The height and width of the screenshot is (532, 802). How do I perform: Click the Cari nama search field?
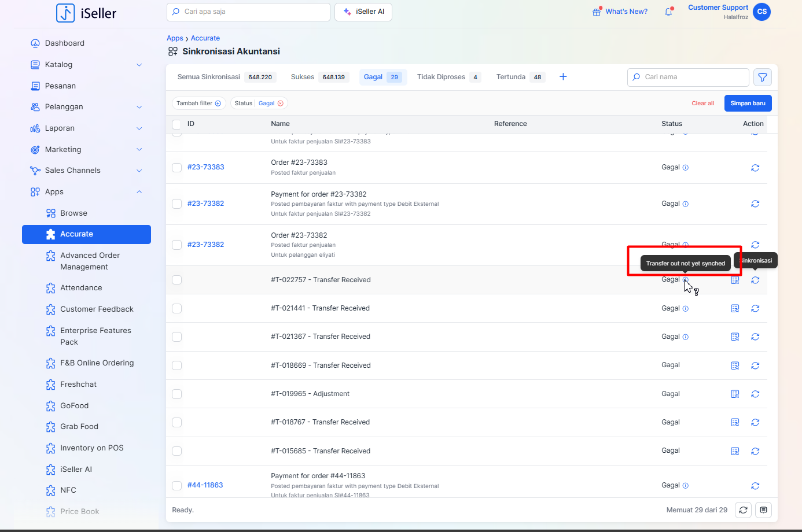[688, 77]
